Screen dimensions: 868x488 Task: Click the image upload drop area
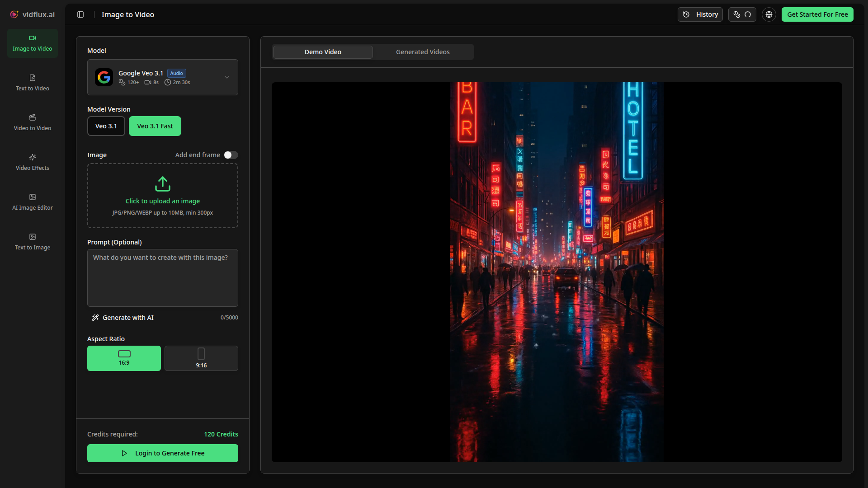[x=162, y=196]
